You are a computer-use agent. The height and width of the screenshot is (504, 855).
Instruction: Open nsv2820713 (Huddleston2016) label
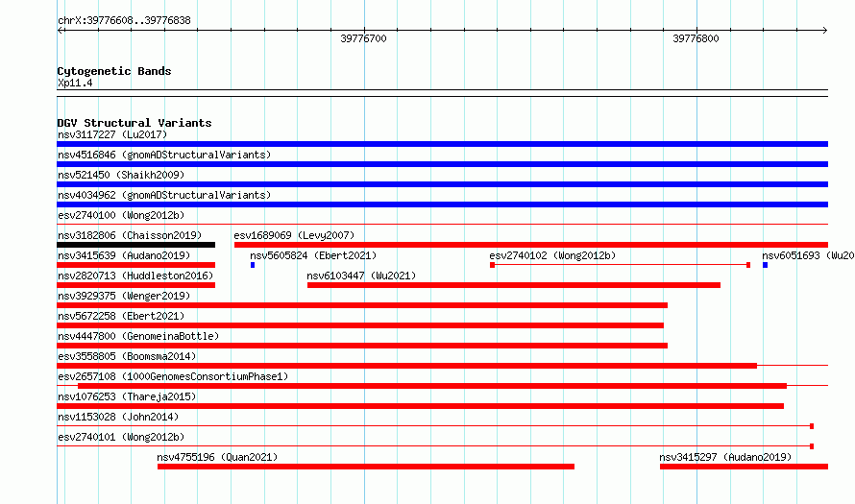pos(135,276)
